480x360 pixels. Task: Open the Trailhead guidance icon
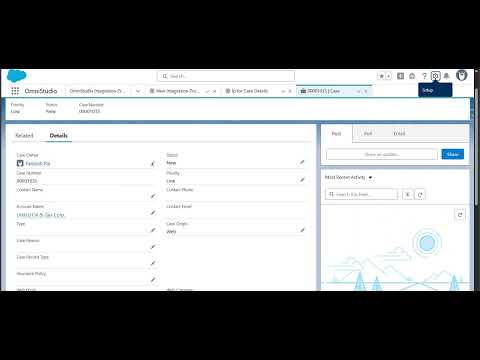pyautogui.click(x=412, y=76)
